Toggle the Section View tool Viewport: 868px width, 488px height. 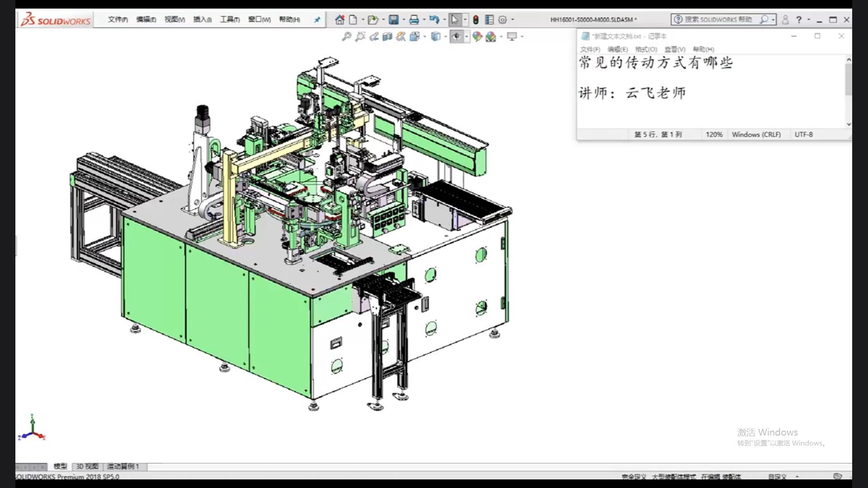tap(387, 37)
